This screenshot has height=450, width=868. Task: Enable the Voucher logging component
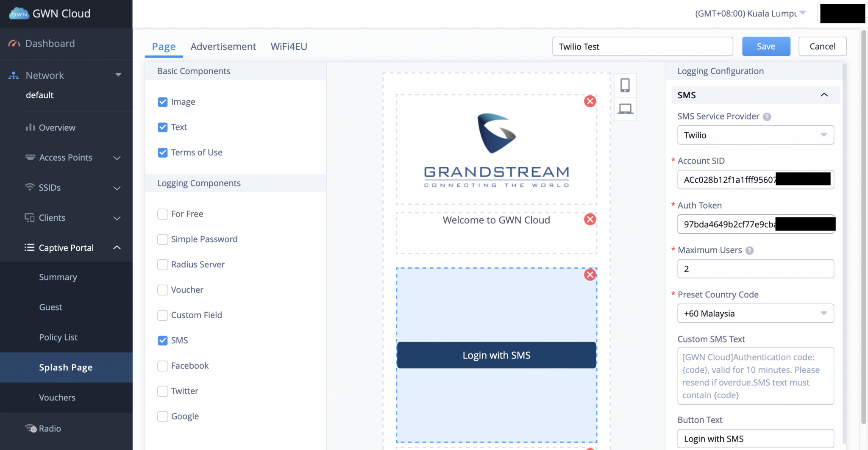(x=162, y=290)
